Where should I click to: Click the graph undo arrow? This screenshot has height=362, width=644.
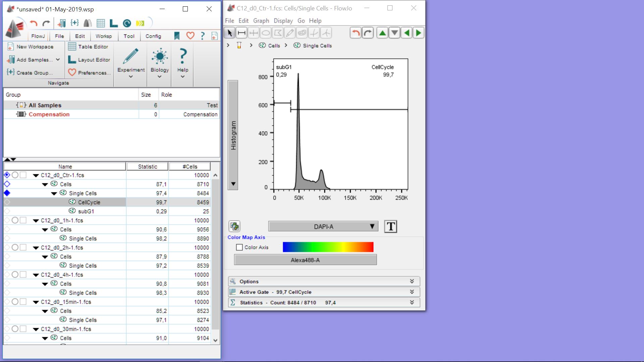pos(356,33)
